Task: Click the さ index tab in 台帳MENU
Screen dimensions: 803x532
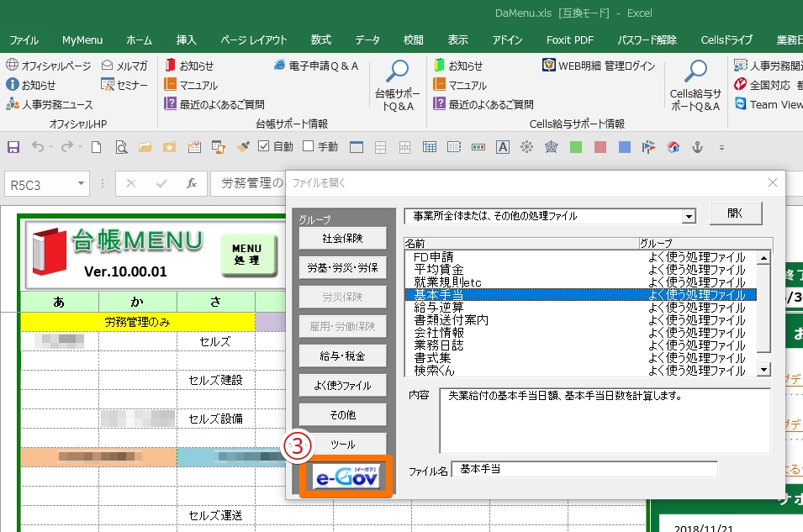Action: pyautogui.click(x=215, y=302)
